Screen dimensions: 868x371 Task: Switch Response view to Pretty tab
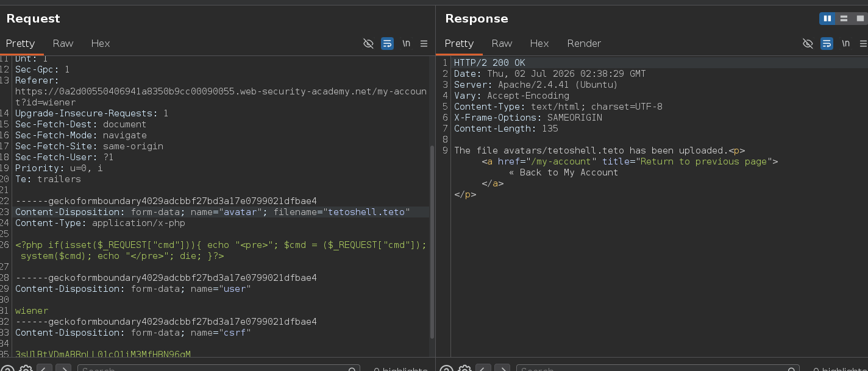point(459,43)
